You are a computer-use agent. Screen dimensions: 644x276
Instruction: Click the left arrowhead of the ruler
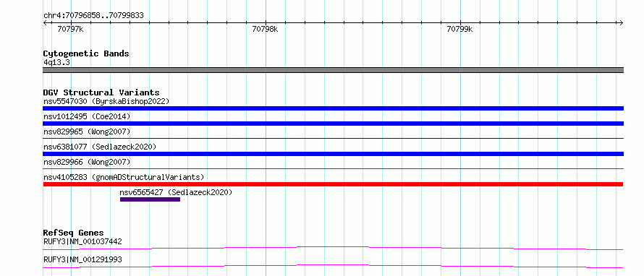pos(45,23)
